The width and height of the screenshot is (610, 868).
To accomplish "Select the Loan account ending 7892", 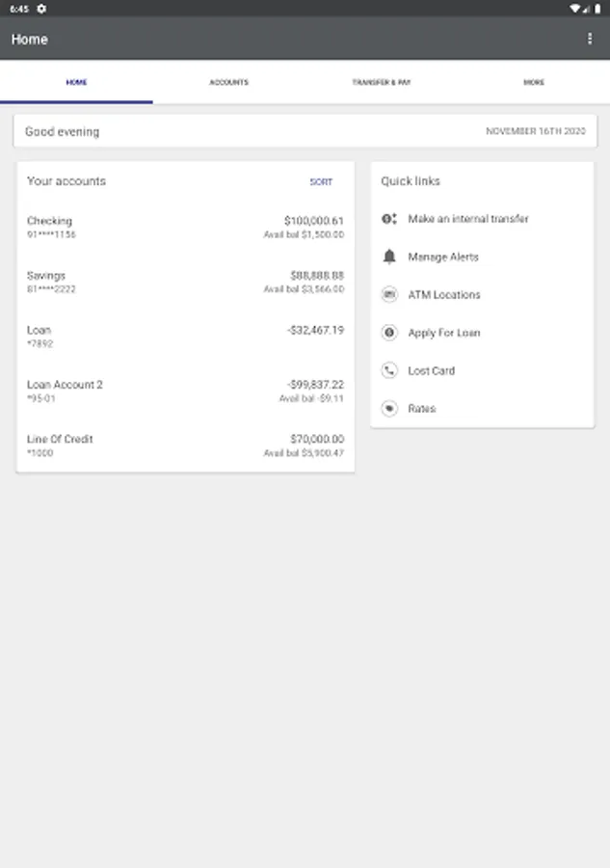I will (185, 336).
